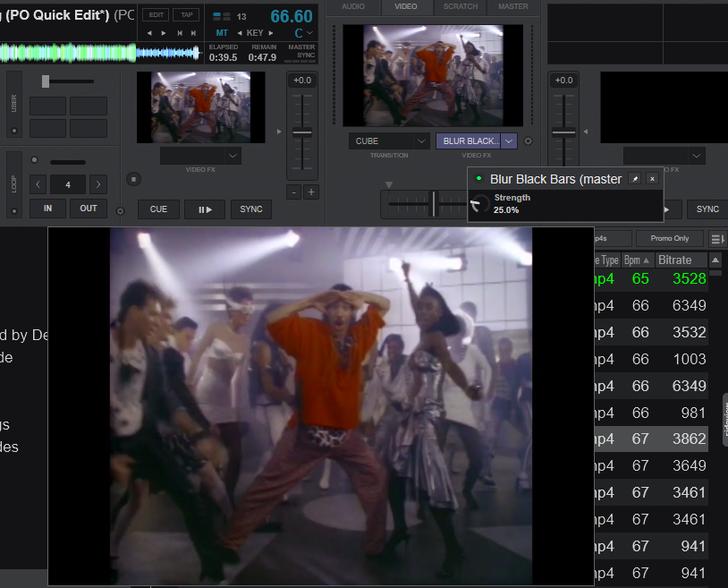
Task: Click the first USER pad button
Action: point(47,106)
